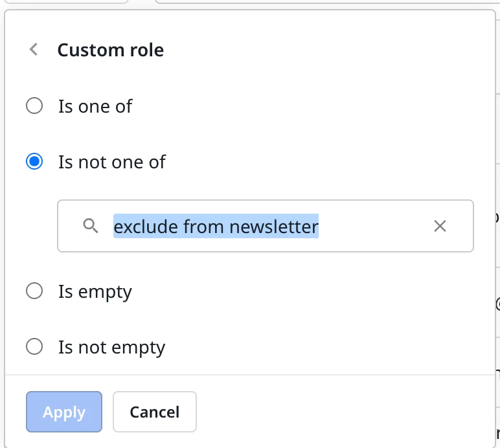Image resolution: width=500 pixels, height=448 pixels.
Task: Click the highlighted 'exclude from newsletter' text
Action: 216,226
